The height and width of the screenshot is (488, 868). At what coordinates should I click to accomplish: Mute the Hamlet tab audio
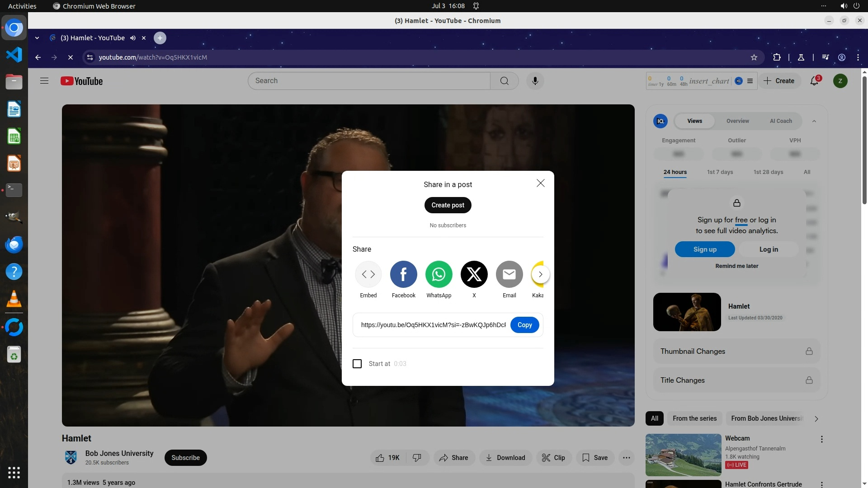[x=133, y=38]
